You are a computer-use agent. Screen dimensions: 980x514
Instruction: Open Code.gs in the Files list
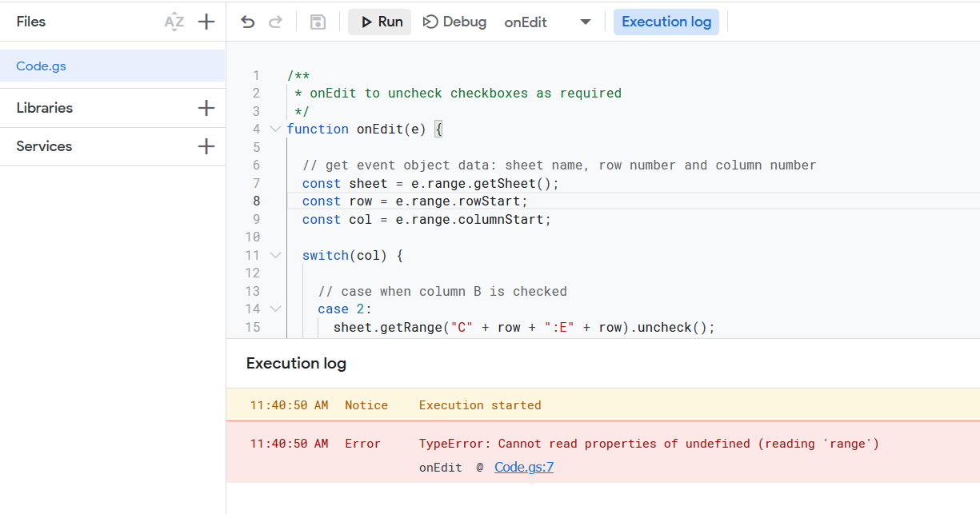[42, 66]
